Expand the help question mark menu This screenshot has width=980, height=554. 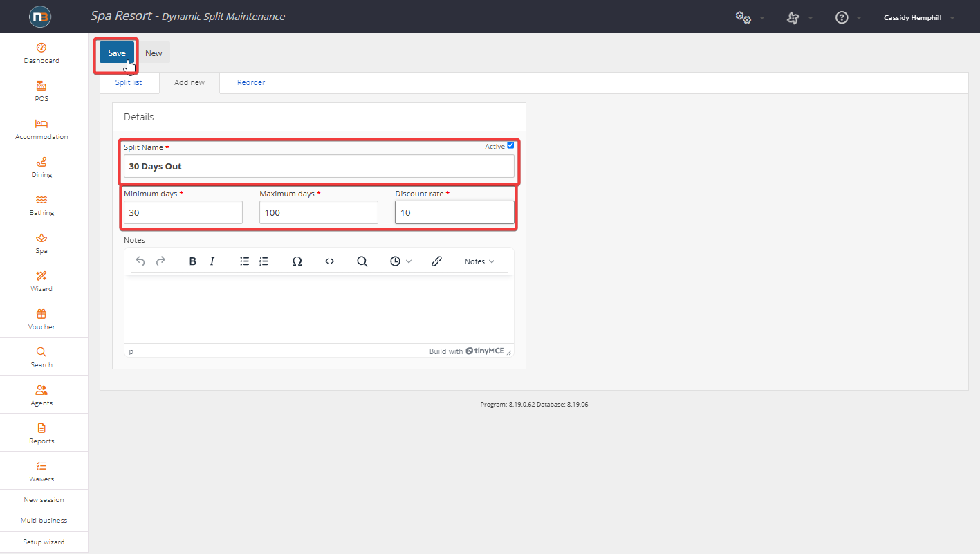[847, 18]
